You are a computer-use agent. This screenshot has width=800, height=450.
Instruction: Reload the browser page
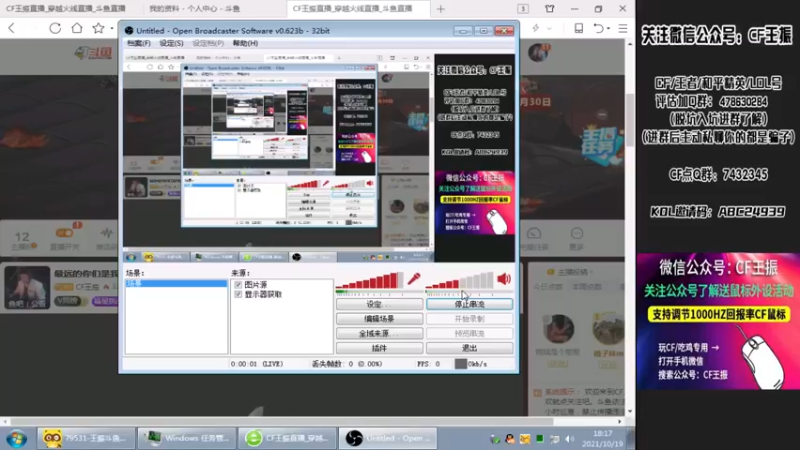(x=55, y=28)
